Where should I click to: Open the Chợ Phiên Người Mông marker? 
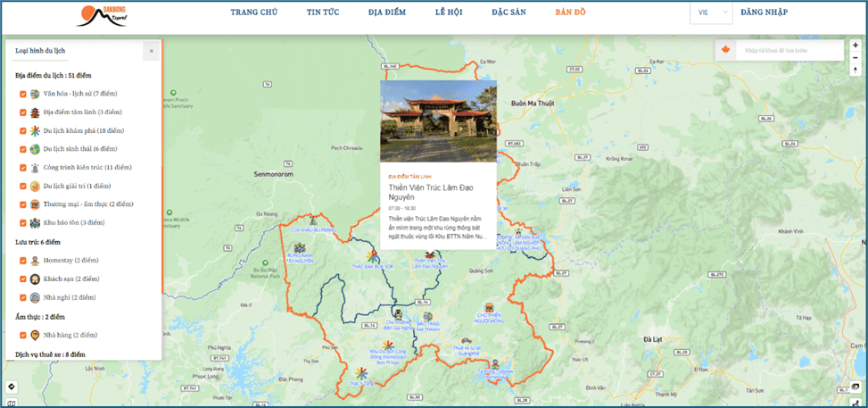tap(488, 308)
